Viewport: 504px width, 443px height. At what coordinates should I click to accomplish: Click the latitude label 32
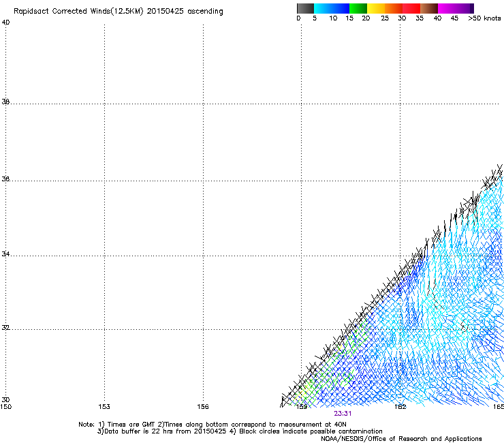5,328
